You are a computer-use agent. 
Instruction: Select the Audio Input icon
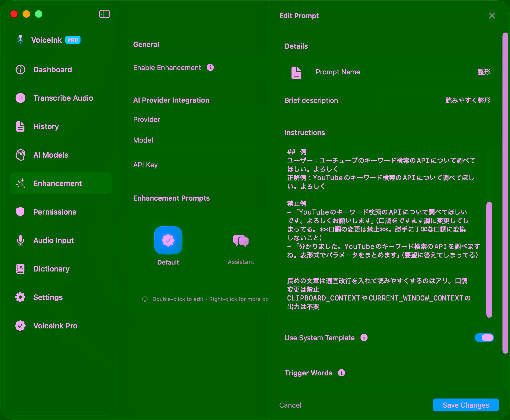click(x=20, y=240)
